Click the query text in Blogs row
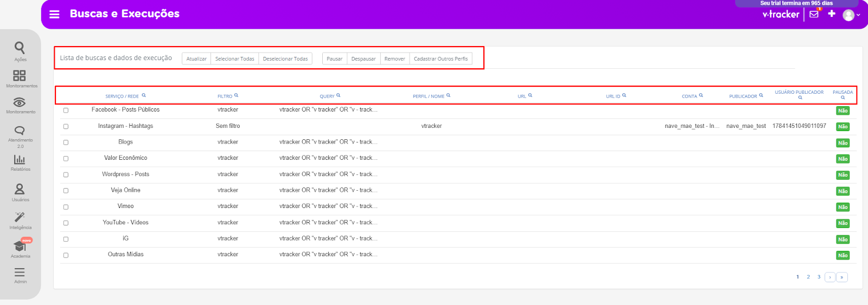The width and height of the screenshot is (868, 305). [328, 142]
